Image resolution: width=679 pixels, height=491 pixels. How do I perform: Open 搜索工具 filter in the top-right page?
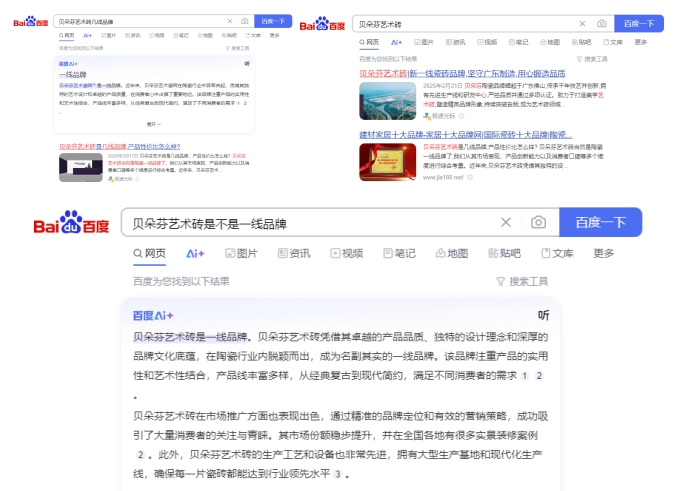(592, 59)
